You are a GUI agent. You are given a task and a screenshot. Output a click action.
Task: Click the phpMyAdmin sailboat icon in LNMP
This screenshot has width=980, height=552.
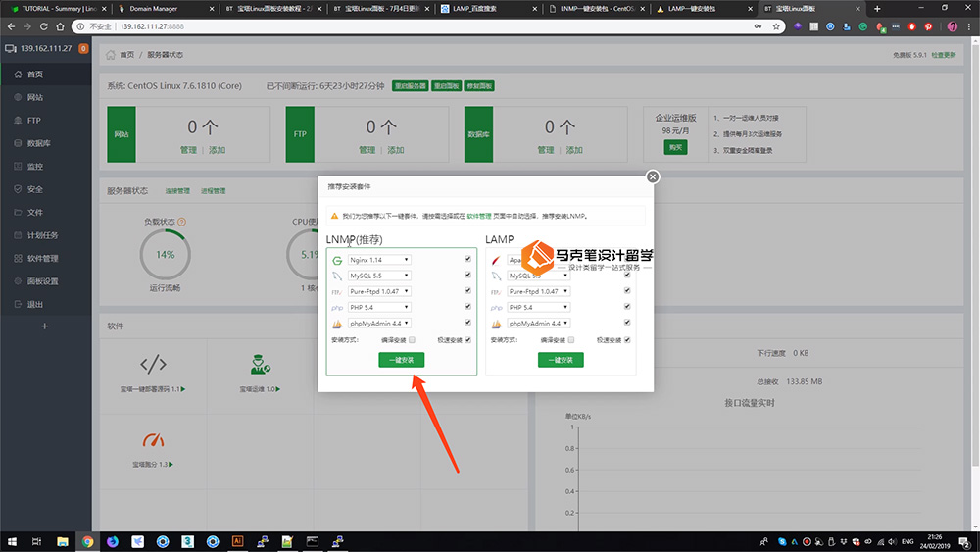337,324
